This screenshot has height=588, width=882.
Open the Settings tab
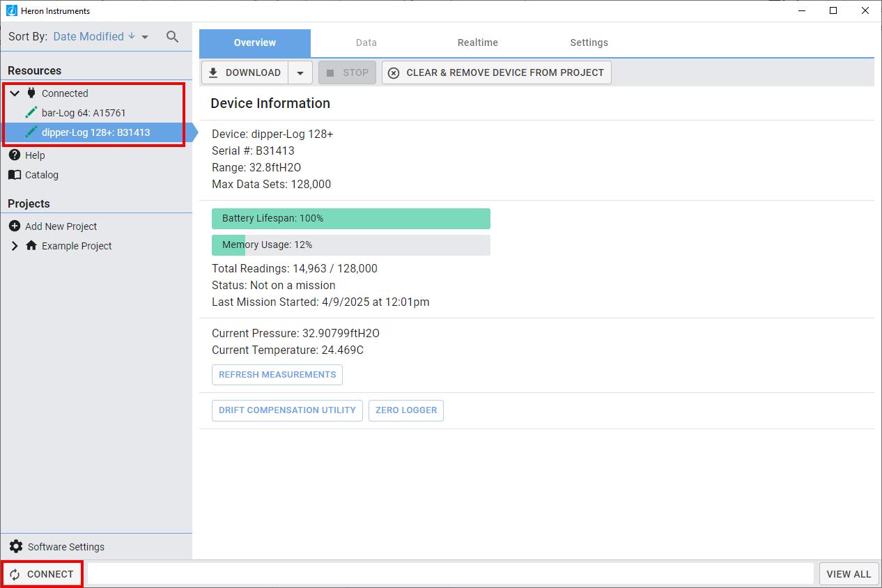click(x=589, y=42)
